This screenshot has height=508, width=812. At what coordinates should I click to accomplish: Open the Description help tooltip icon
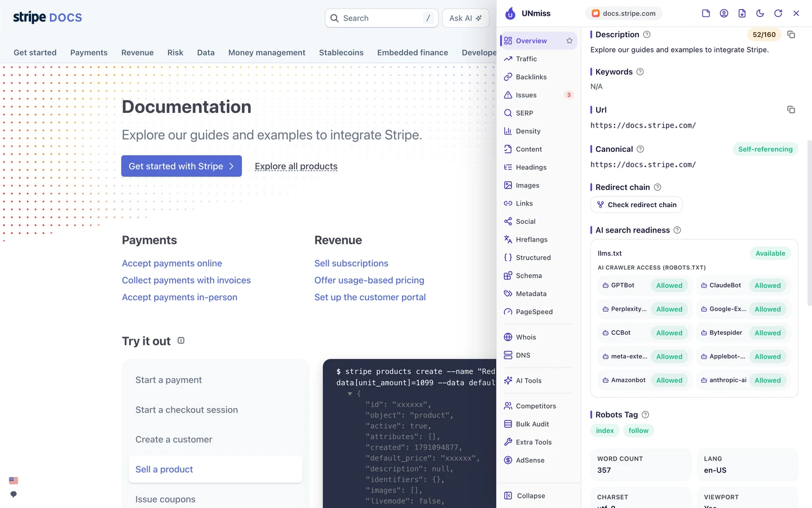click(647, 34)
